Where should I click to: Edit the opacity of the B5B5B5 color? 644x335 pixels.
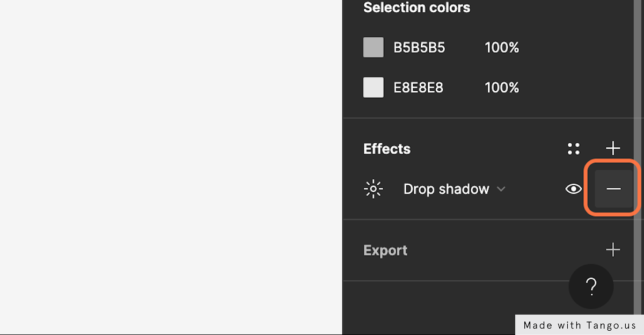point(502,48)
